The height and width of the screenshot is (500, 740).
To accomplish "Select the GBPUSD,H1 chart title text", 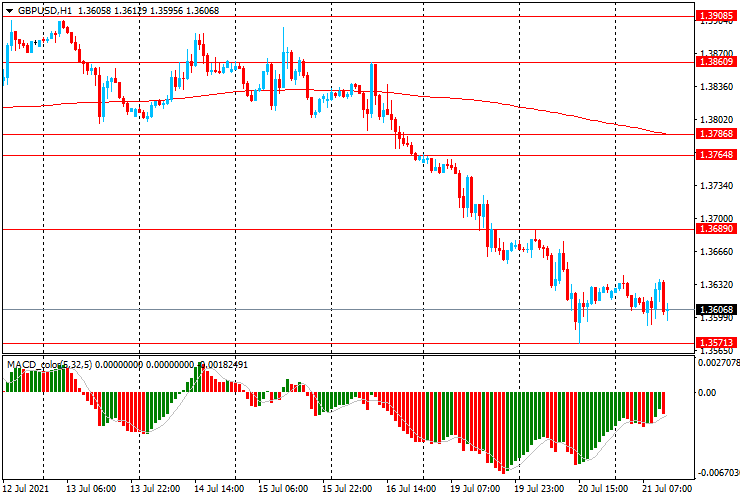I will pyautogui.click(x=45, y=10).
